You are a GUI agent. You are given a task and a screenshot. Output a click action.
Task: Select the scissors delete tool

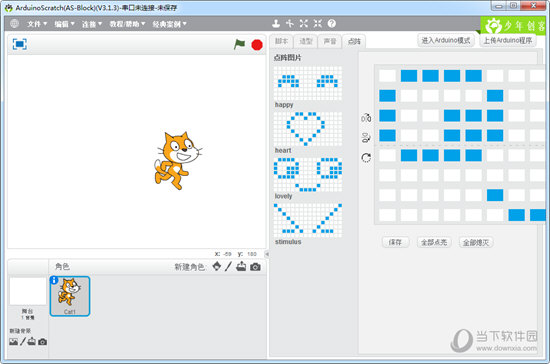(290, 23)
